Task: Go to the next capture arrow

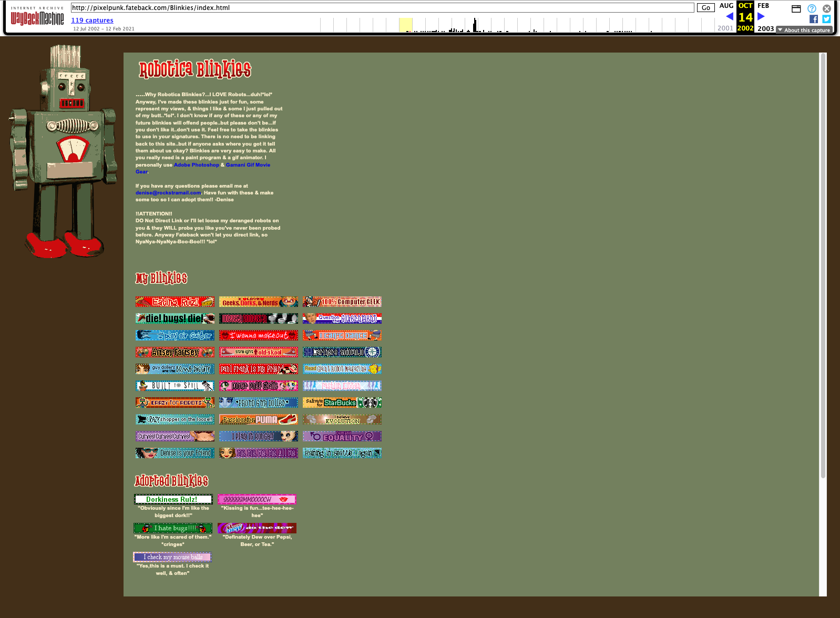Action: click(x=761, y=16)
